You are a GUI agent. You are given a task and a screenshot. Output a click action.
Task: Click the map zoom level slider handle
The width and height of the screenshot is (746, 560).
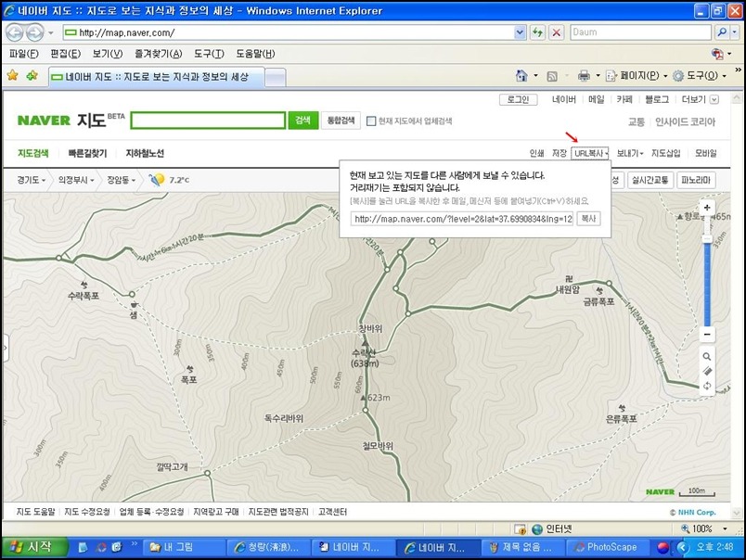(707, 238)
